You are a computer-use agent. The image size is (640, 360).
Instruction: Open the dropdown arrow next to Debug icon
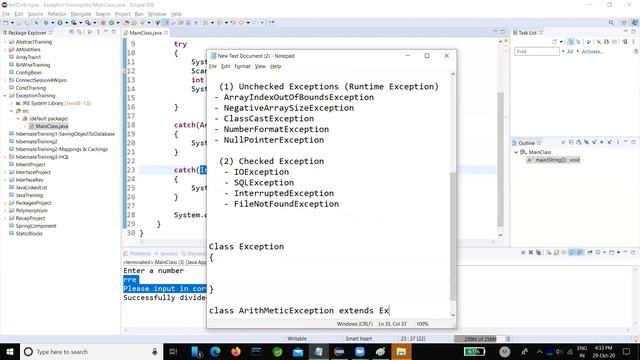point(53,23)
